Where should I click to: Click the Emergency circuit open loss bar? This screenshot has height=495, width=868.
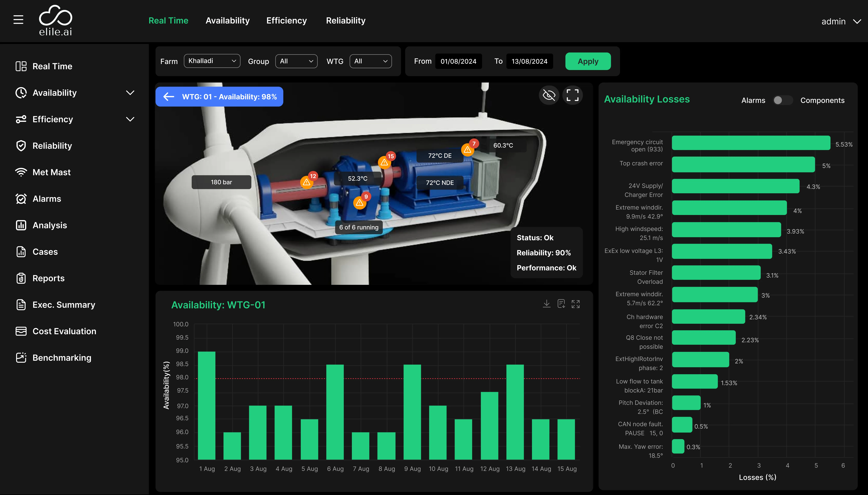point(751,143)
